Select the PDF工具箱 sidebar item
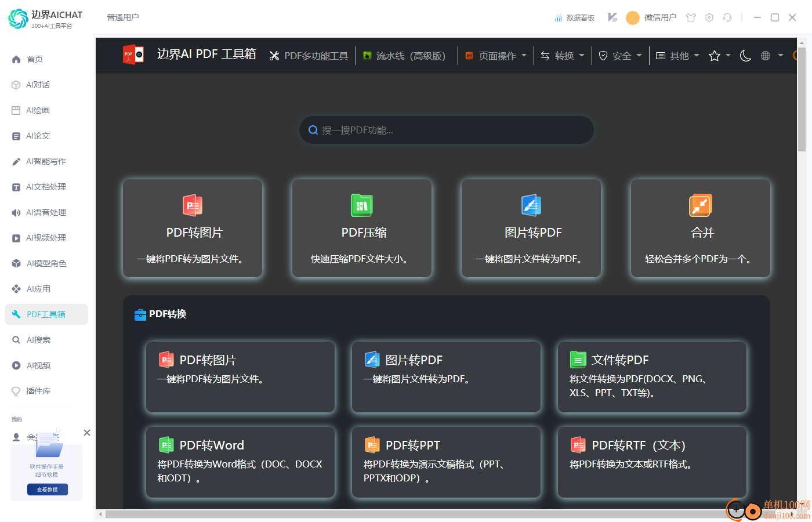Viewport: 812px width, 522px height. pos(46,314)
